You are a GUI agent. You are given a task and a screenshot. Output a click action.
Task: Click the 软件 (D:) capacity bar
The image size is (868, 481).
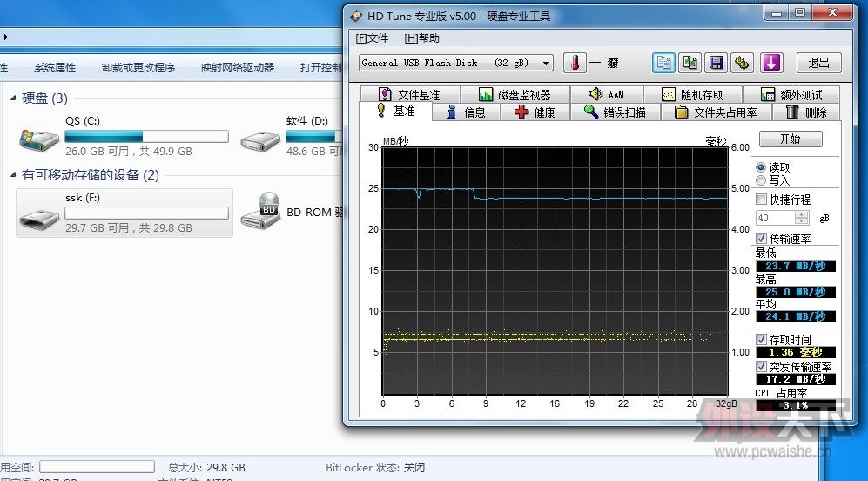(314, 136)
